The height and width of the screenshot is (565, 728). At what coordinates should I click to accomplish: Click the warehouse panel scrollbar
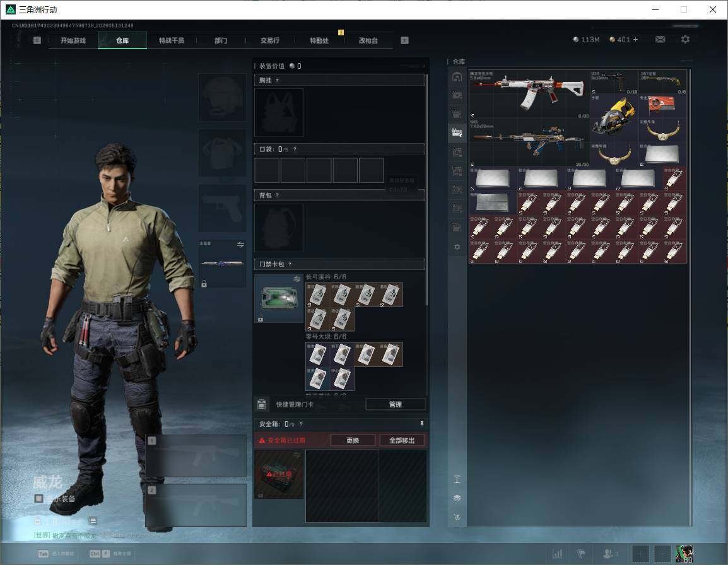690,297
